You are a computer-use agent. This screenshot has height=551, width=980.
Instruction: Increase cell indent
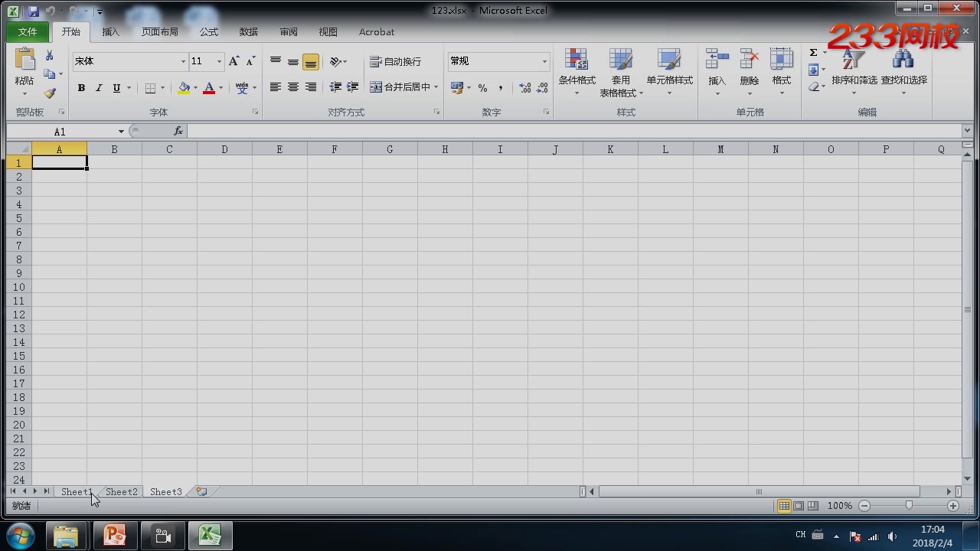click(x=353, y=87)
